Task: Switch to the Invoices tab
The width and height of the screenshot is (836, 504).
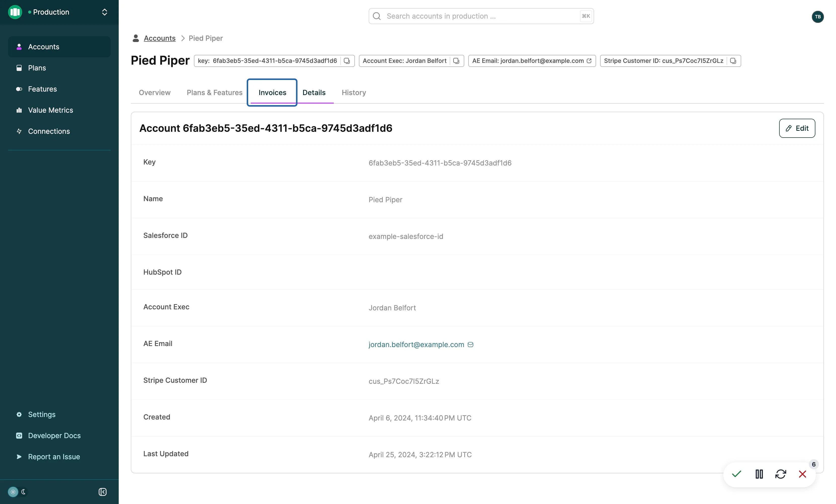Action: click(272, 93)
